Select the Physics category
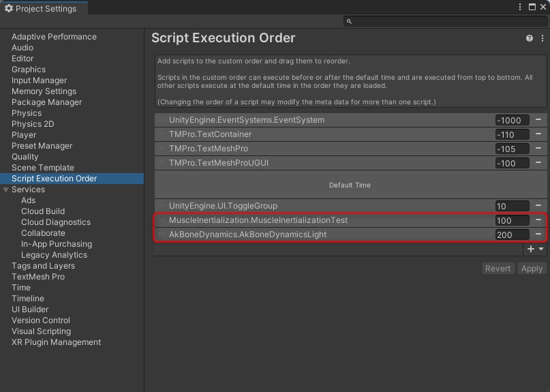This screenshot has height=392, width=550. (27, 113)
